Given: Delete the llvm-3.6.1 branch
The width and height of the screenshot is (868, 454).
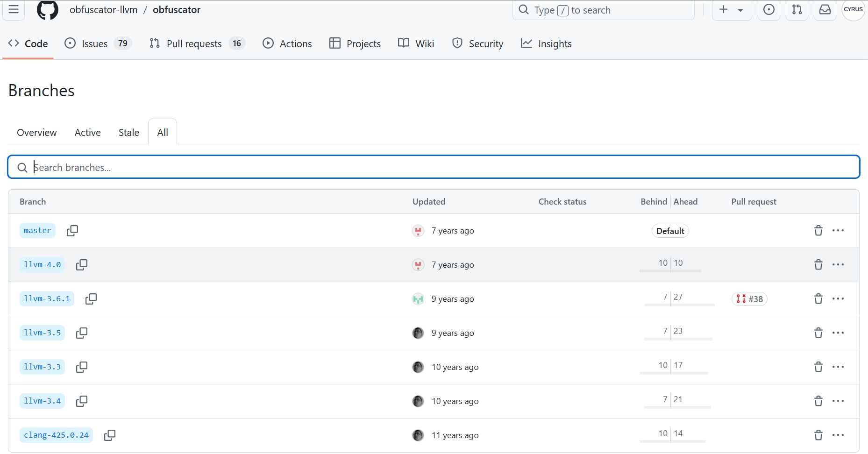Looking at the screenshot, I should (818, 298).
